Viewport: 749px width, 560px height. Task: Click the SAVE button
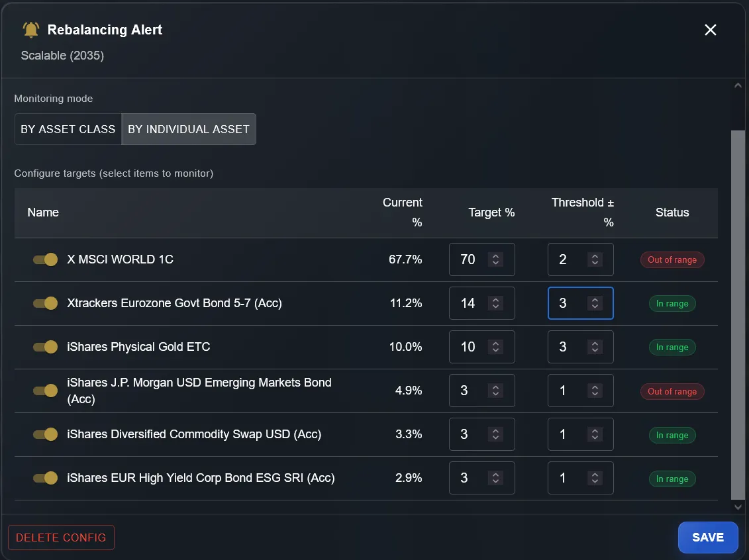click(708, 537)
